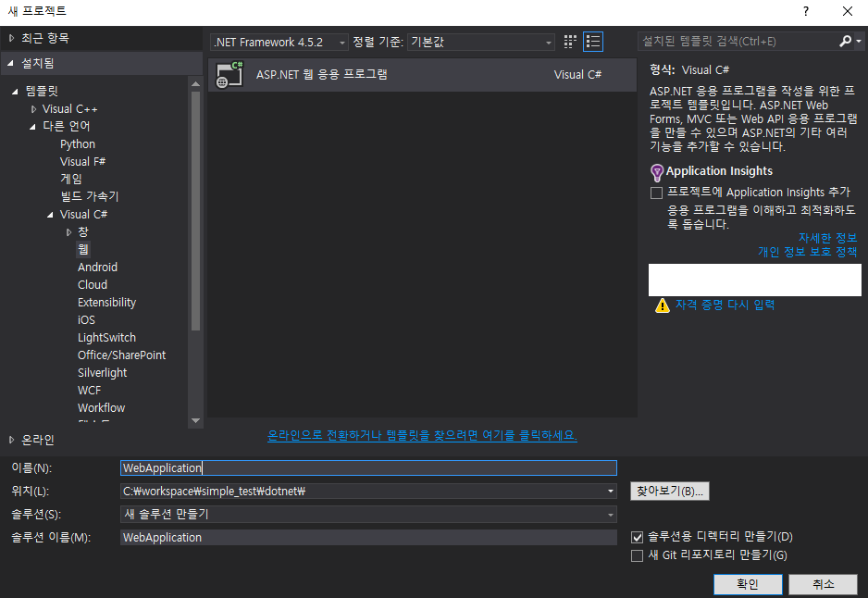This screenshot has height=598, width=868.
Task: Select Office/SharePoint template category
Action: pos(122,355)
